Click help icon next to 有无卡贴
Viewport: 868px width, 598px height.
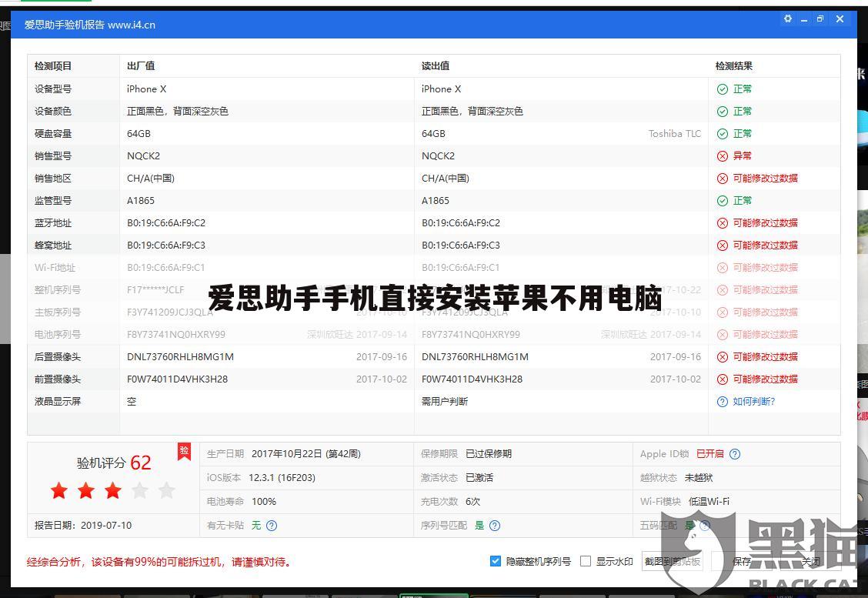point(272,526)
